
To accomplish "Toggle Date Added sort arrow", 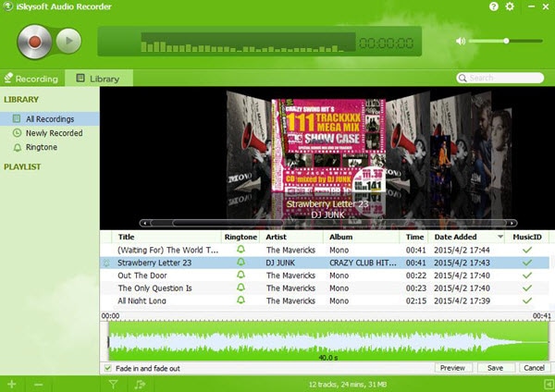I will [500, 237].
